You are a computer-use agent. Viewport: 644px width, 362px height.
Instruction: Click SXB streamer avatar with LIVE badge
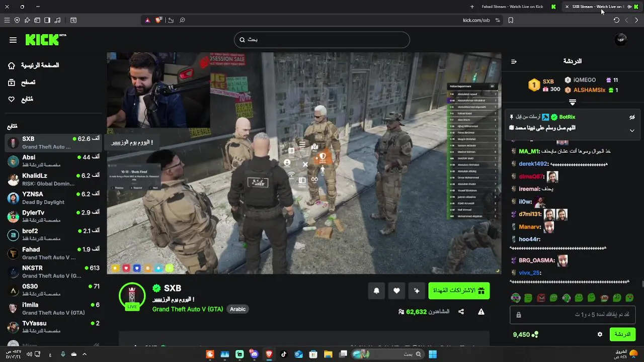click(x=132, y=297)
